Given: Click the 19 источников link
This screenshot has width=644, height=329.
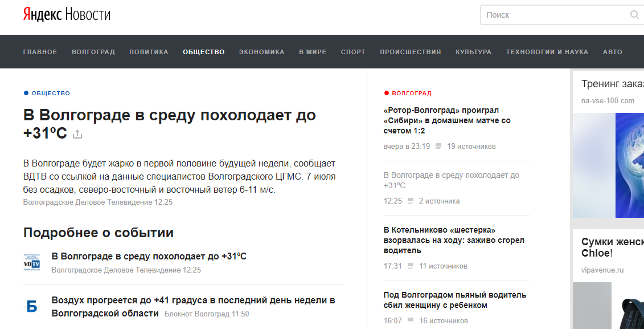Looking at the screenshot, I should point(471,147).
